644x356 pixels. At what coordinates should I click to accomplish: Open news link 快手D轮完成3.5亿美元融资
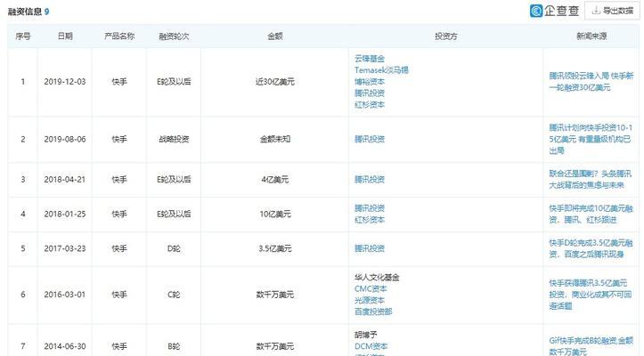(x=591, y=248)
